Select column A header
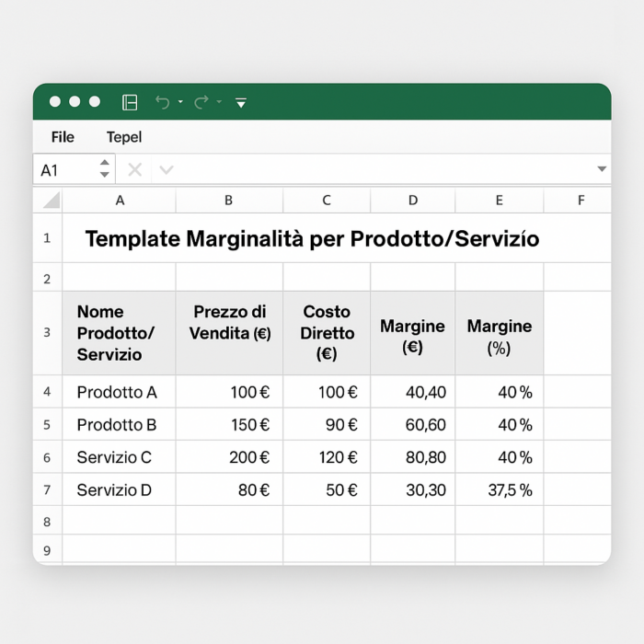Screen dimensions: 644x644 coord(119,200)
